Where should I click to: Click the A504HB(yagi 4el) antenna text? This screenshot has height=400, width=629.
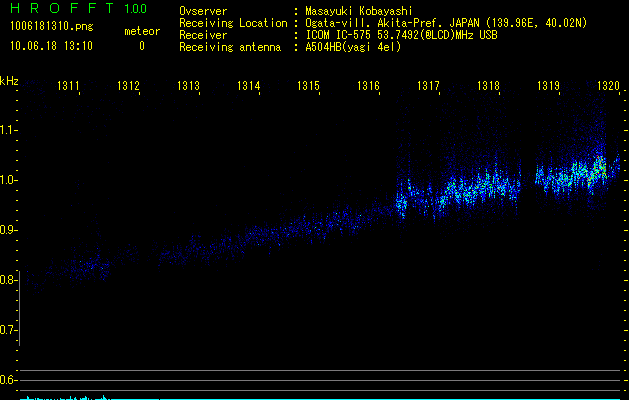tap(353, 47)
